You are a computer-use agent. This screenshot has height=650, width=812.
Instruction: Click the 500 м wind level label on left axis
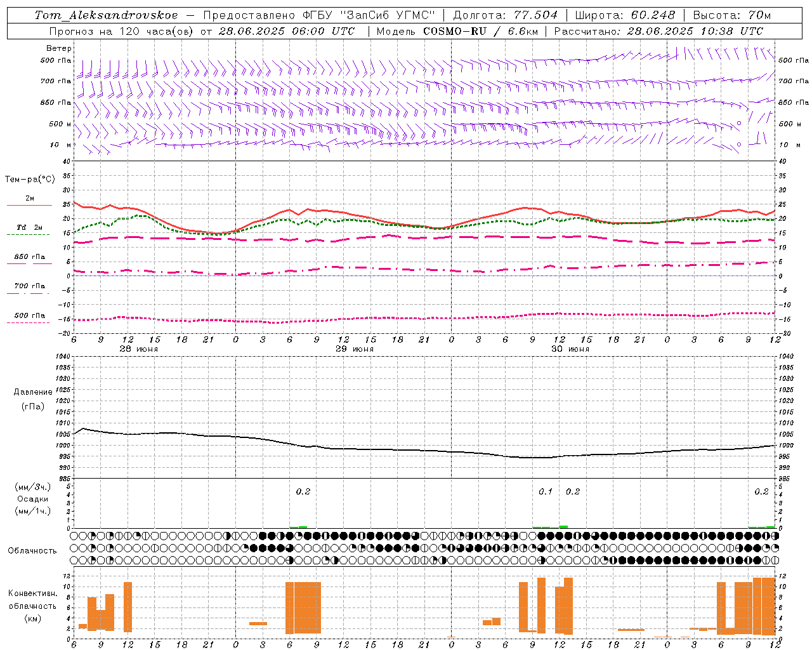61,124
